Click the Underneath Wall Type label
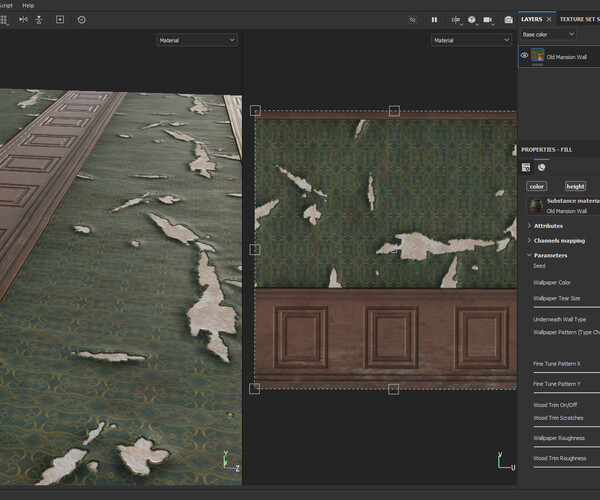This screenshot has width=600, height=500. tap(559, 319)
